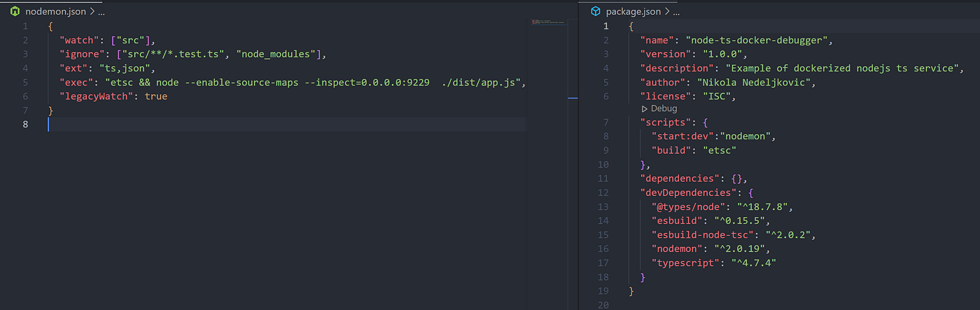Click the "scripts" key in package.json
This screenshot has width=980, height=310.
pos(666,122)
